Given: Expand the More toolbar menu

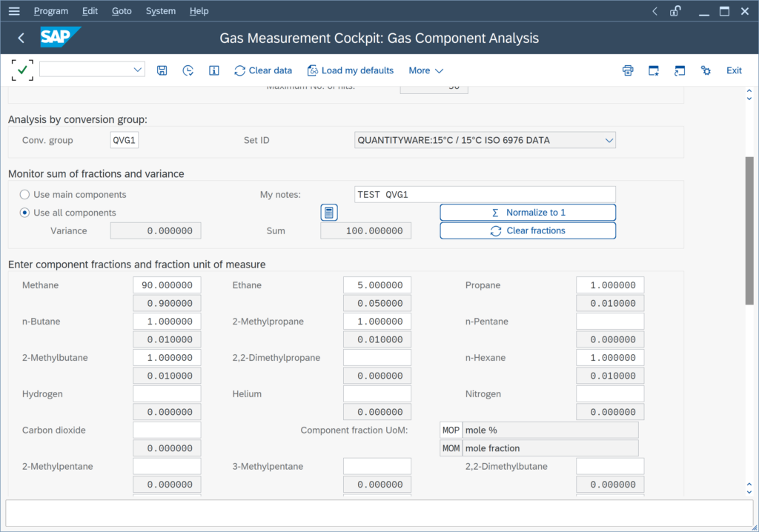Looking at the screenshot, I should tap(425, 70).
